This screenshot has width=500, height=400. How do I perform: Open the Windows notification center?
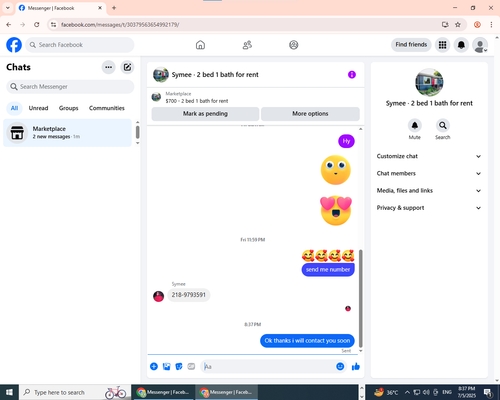[488, 392]
